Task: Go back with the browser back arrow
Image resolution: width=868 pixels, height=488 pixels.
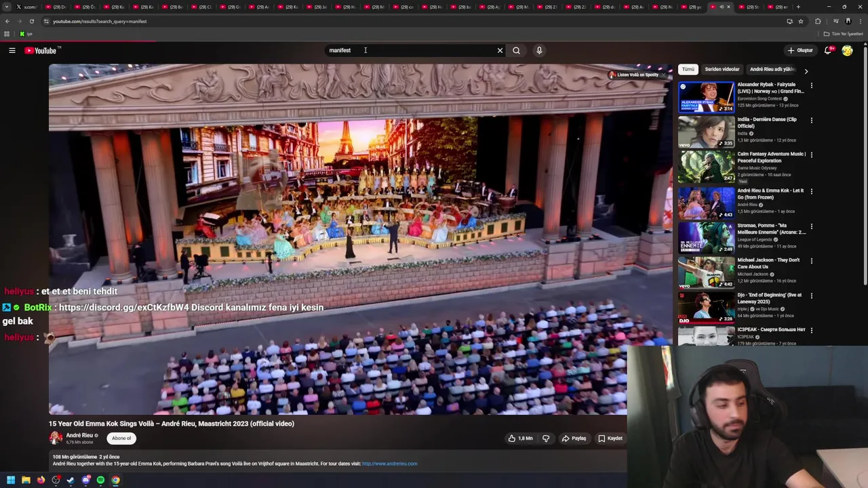Action: [x=7, y=21]
